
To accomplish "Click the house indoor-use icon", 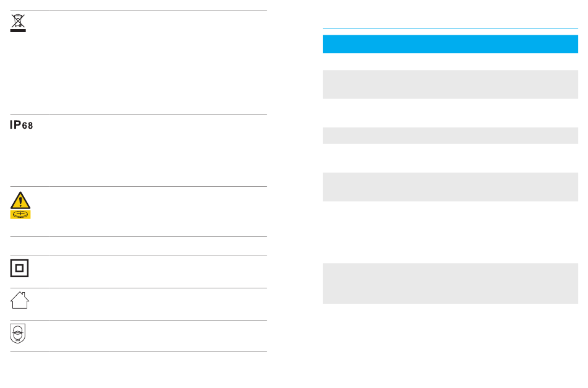I will [x=20, y=300].
